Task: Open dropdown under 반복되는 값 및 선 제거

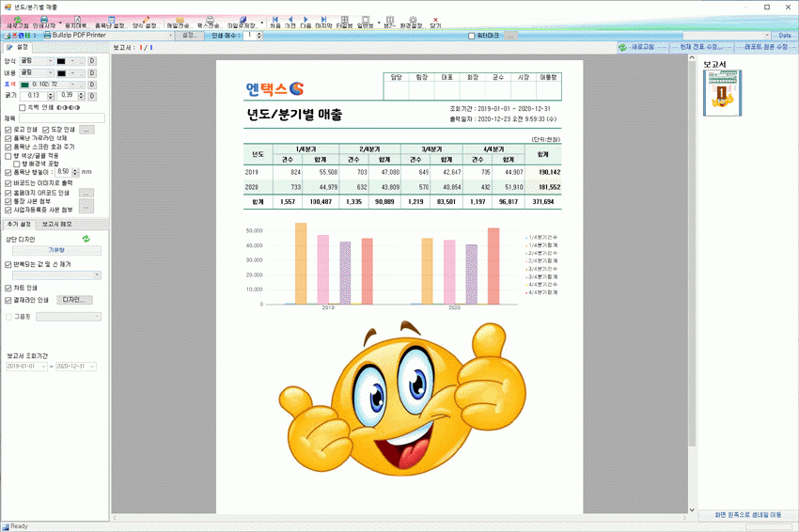Action: point(97,275)
